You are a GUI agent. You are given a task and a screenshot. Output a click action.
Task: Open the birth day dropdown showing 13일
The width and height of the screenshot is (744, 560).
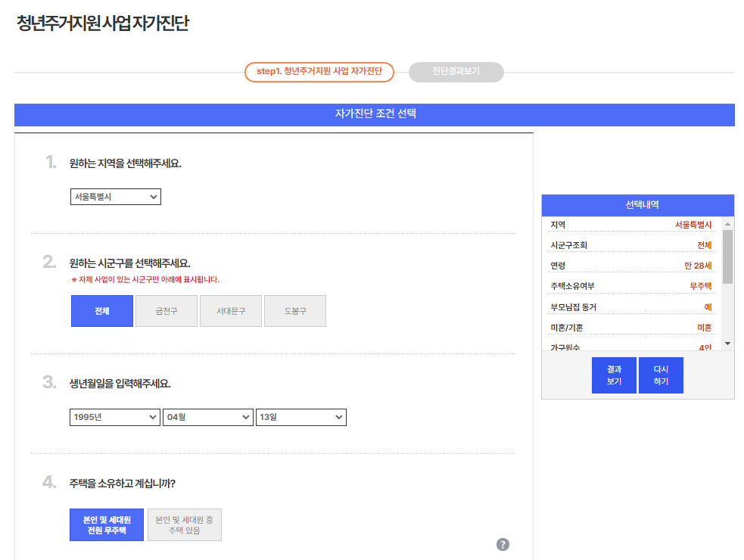[x=300, y=417]
